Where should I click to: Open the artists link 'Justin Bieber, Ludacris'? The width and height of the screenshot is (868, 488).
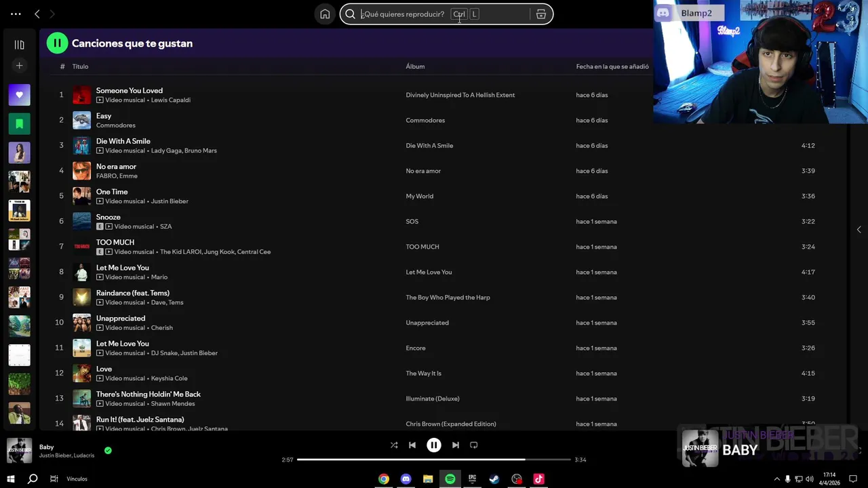point(66,455)
